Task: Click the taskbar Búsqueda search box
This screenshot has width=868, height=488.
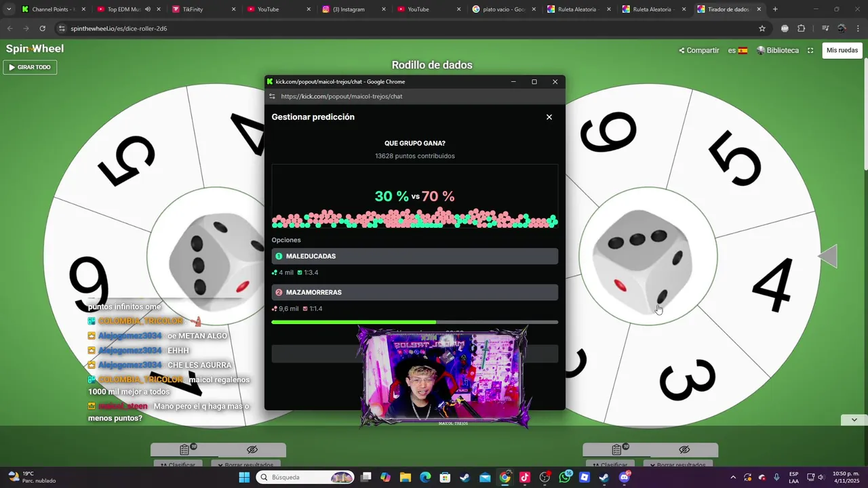Action: pos(306,477)
